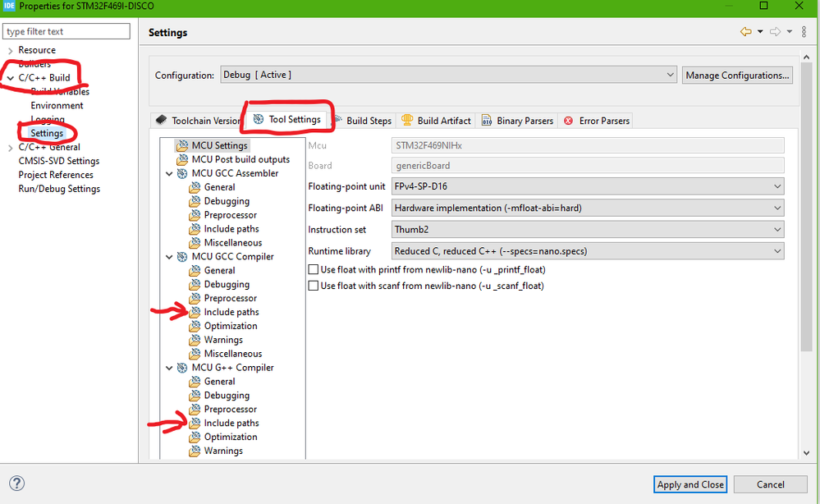Image resolution: width=820 pixels, height=504 pixels.
Task: Select Environment under C/C++ Build
Action: click(57, 106)
